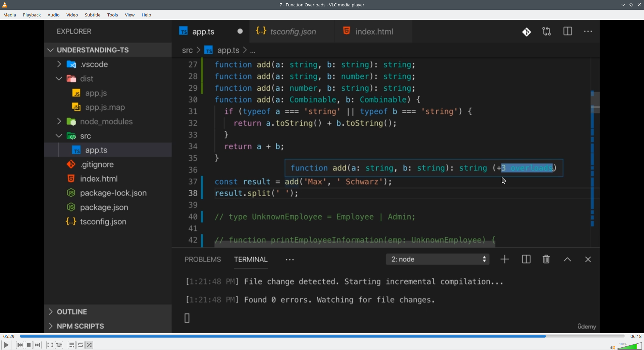Open editor More Actions ellipsis
The image size is (644, 350).
pyautogui.click(x=588, y=32)
